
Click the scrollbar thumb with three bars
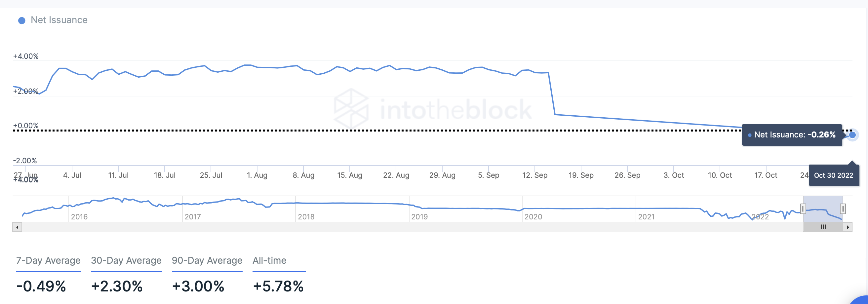coord(823,227)
